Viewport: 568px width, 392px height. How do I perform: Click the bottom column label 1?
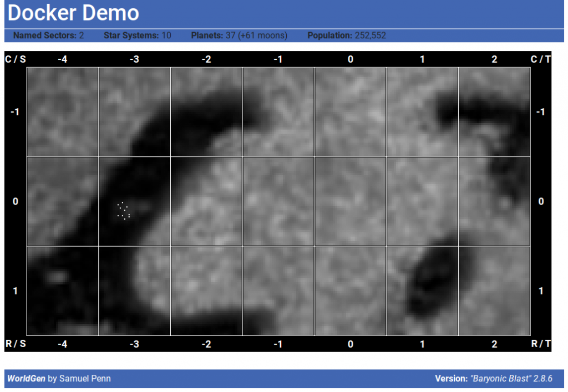click(422, 344)
